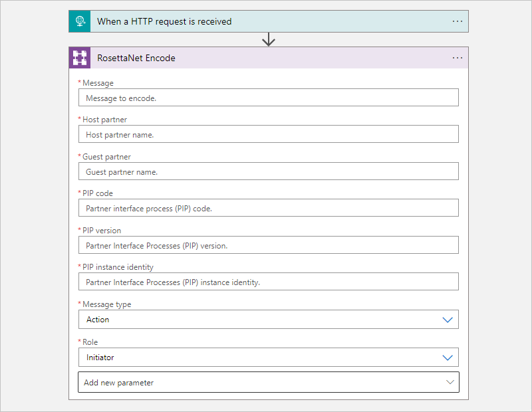Expand the Role dropdown
The image size is (532, 412).
(x=268, y=358)
